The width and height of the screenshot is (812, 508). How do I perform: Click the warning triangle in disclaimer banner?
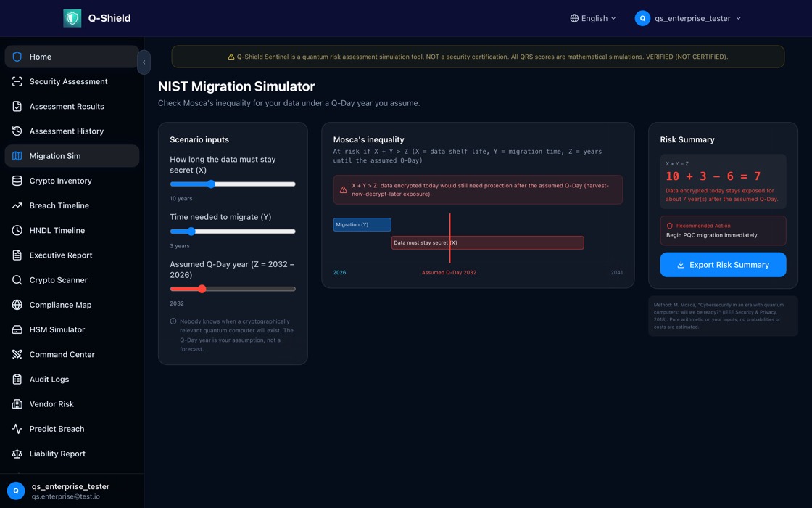(x=231, y=57)
